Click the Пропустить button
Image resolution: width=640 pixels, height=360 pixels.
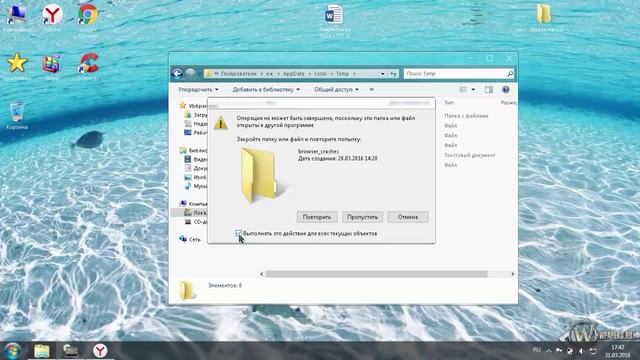(x=362, y=217)
